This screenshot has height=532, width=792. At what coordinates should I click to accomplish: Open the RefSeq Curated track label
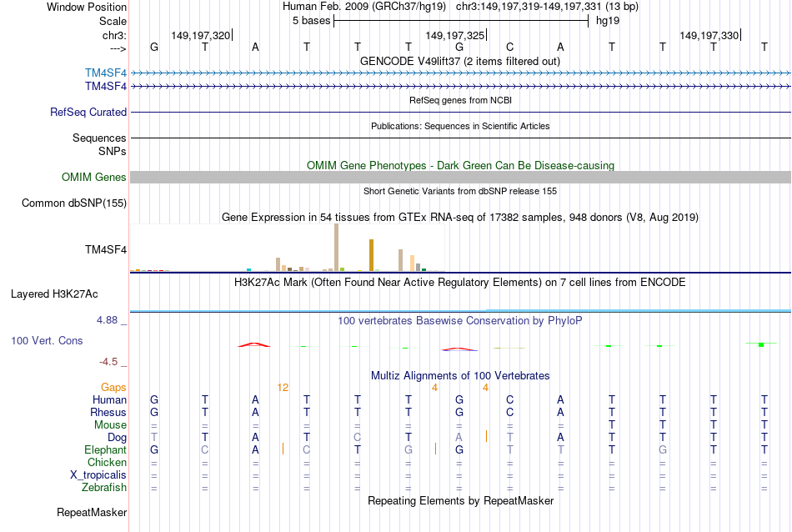click(x=88, y=113)
